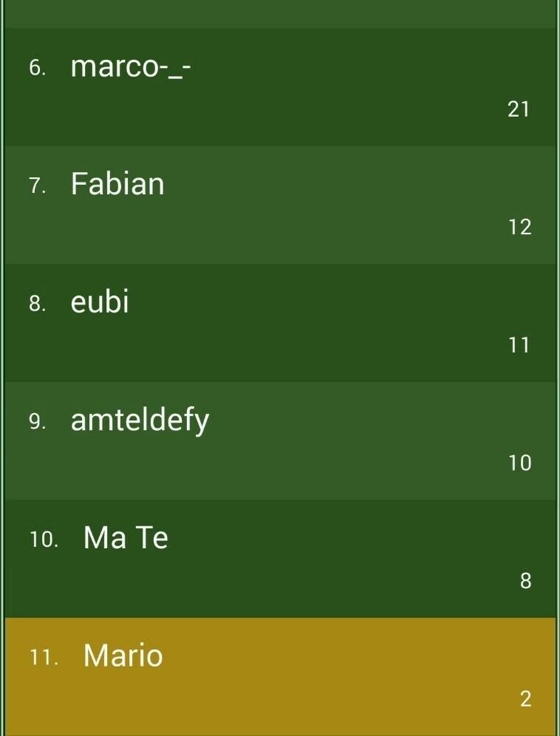Image resolution: width=560 pixels, height=736 pixels.
Task: Select the marco-_- leaderboard entry
Action: click(280, 87)
